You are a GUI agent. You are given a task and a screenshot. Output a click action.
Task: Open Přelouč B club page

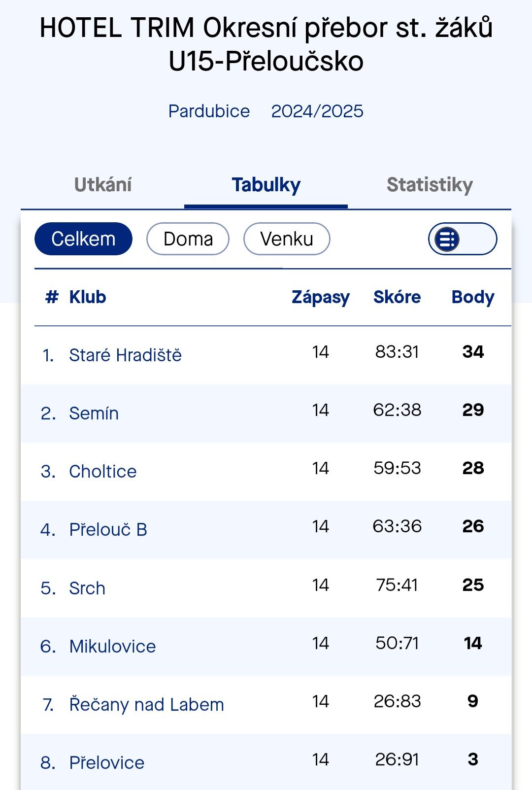(108, 529)
